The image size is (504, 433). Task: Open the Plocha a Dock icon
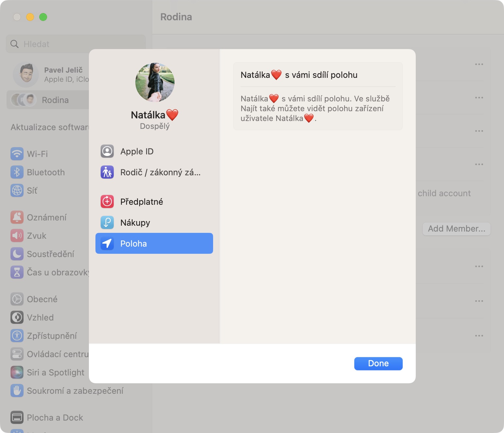click(17, 417)
